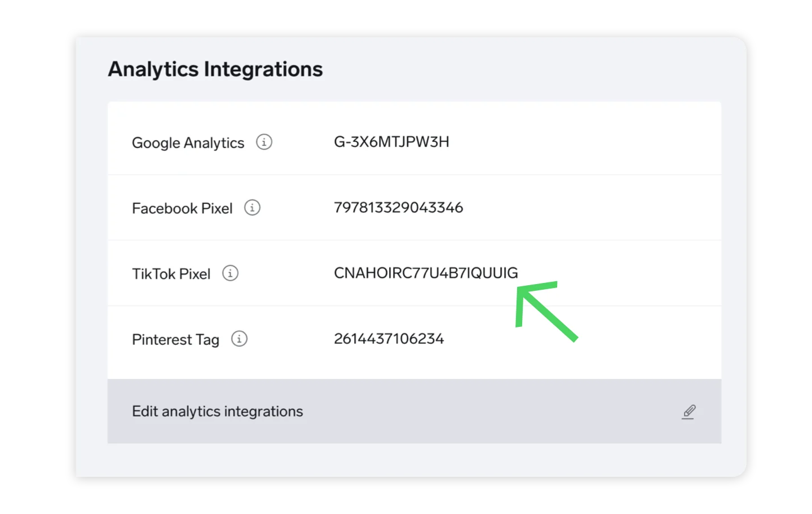Image resolution: width=812 pixels, height=514 pixels.
Task: Open Google Analytics info icon
Action: tap(264, 142)
